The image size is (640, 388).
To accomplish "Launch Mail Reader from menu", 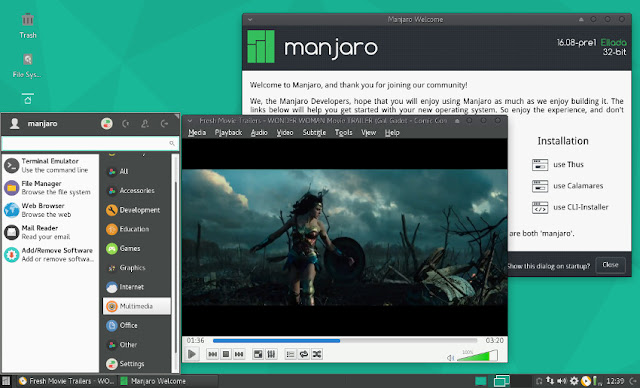I will (x=50, y=232).
